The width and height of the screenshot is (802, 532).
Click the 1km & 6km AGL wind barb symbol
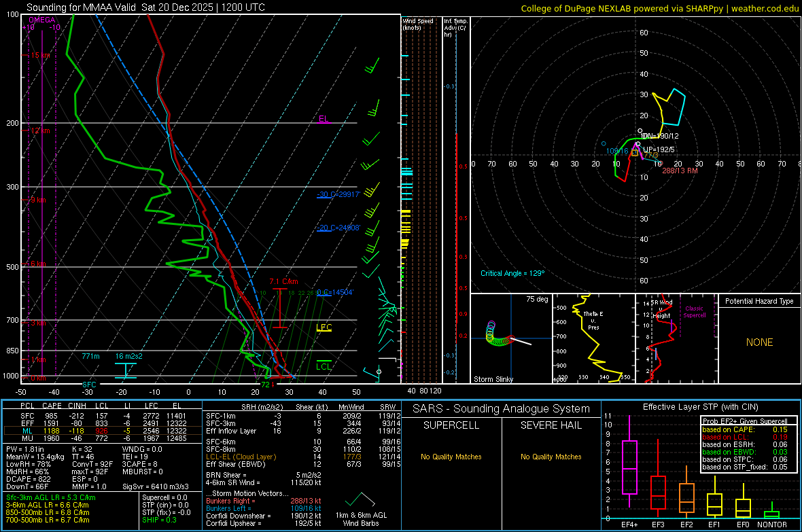[x=361, y=499]
